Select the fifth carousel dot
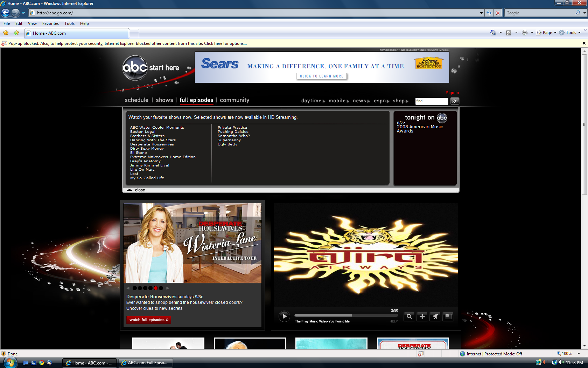 [156, 288]
